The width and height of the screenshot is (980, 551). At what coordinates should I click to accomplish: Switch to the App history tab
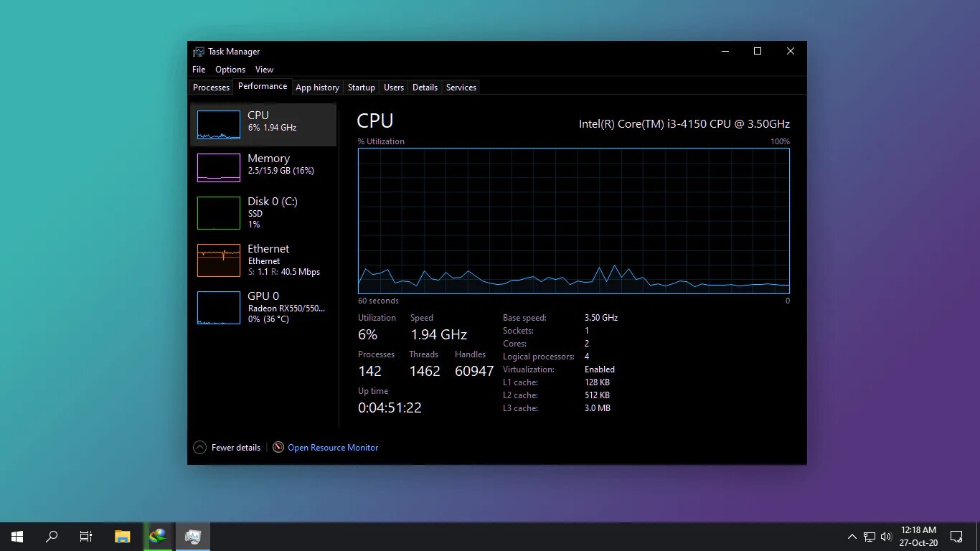tap(317, 88)
